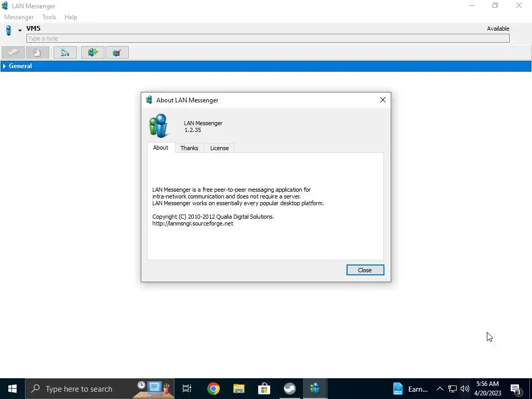Launch Google Chrome from the taskbar
This screenshot has height=399, width=532.
pos(214,389)
